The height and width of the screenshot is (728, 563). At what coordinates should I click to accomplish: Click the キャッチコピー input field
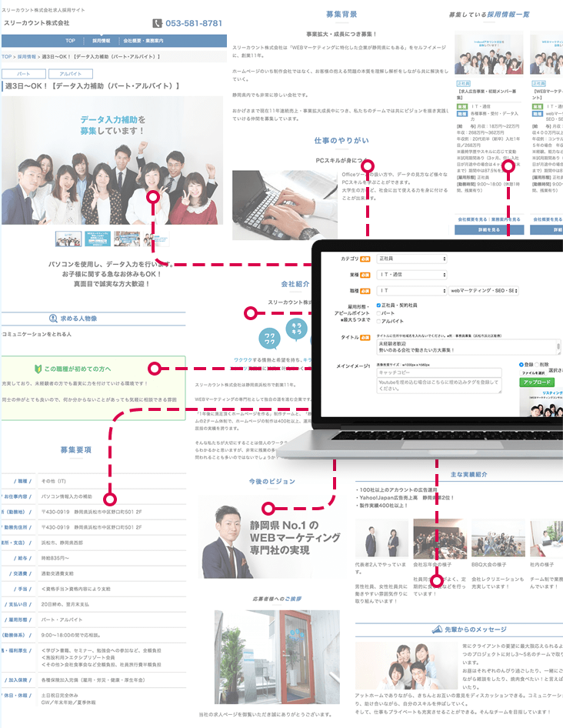(x=438, y=372)
